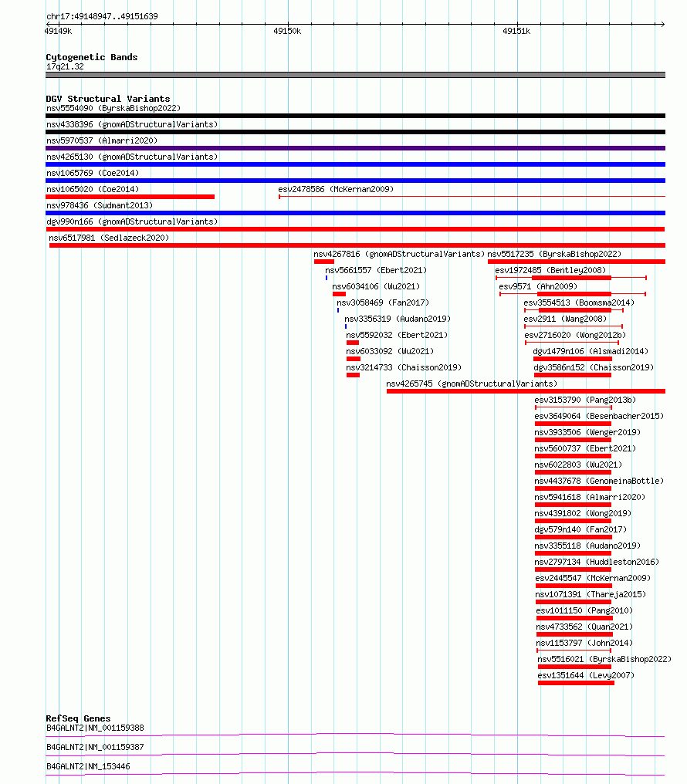Select dgv1479n106 (Alsmadi2014) label
687x784 pixels.
point(591,352)
